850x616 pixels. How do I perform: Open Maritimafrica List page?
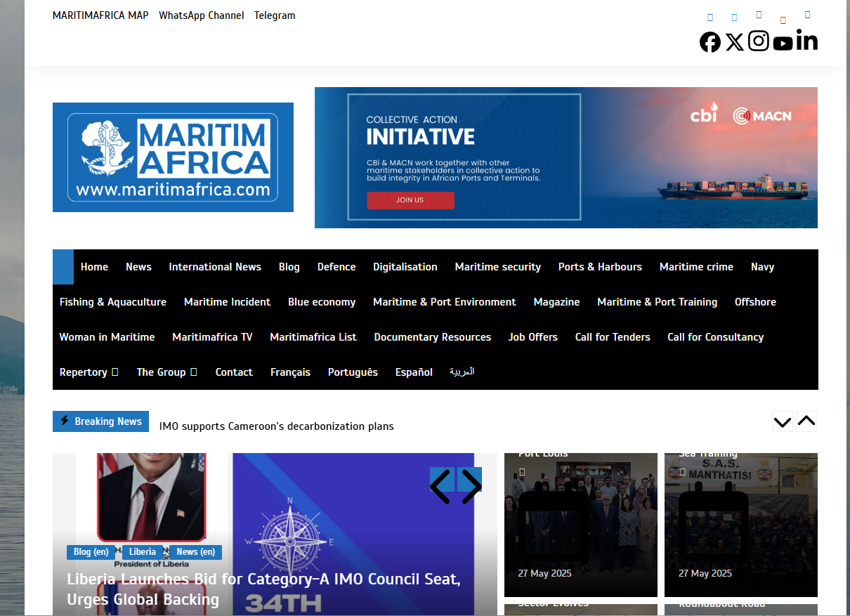[x=313, y=337]
